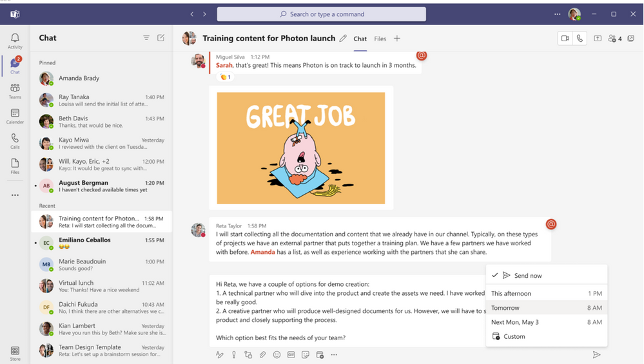Open the Files section in sidebar
Screen dimensions: 644x364
point(15,166)
